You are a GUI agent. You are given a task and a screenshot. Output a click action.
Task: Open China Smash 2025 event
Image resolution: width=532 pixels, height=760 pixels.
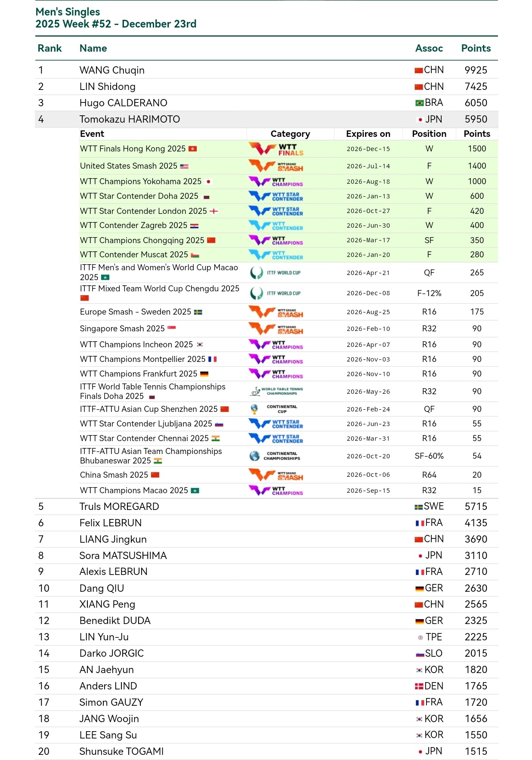(x=114, y=475)
